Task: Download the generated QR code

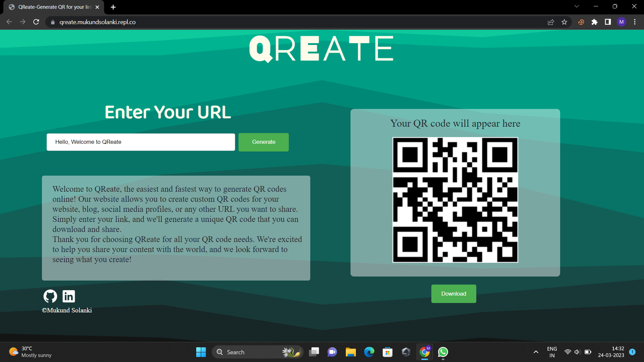Action: click(453, 294)
